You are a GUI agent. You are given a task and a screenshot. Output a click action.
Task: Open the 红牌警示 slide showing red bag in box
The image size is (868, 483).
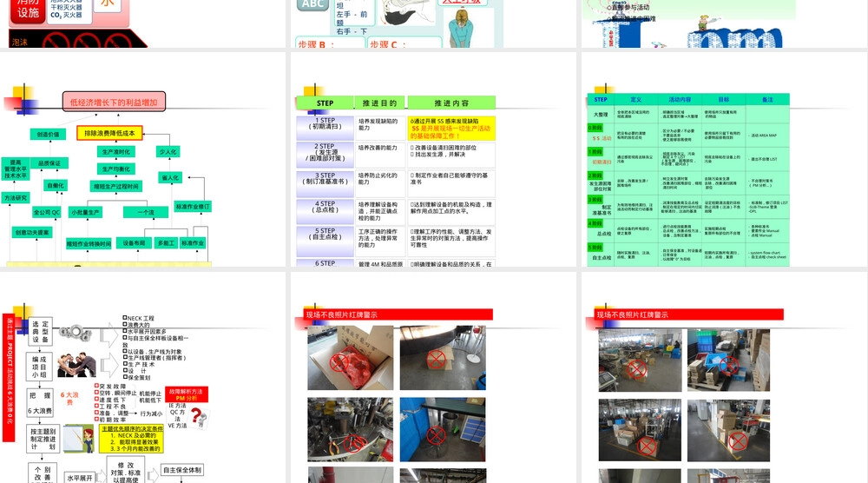point(433,377)
